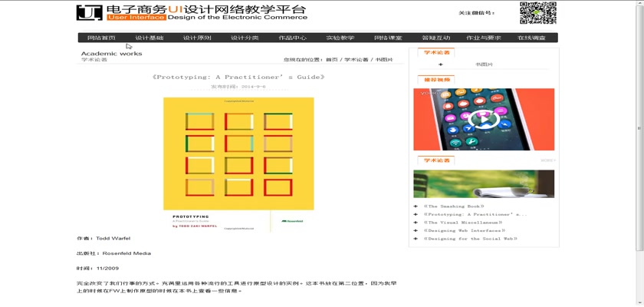This screenshot has height=307, width=644.
Task: Open the 答疑互动 navigation item
Action: click(x=435, y=38)
